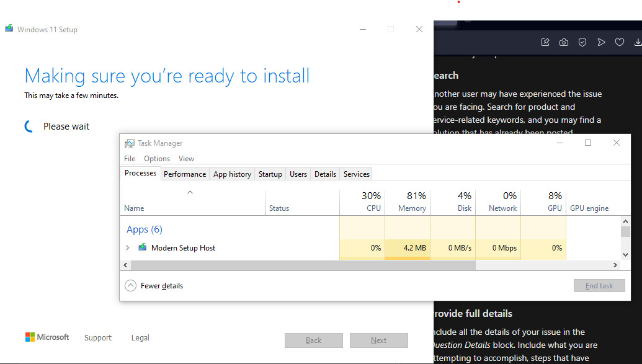Screen dimensions: 642x364
Task: Expand the Modern Setup Host row
Action: pos(127,247)
